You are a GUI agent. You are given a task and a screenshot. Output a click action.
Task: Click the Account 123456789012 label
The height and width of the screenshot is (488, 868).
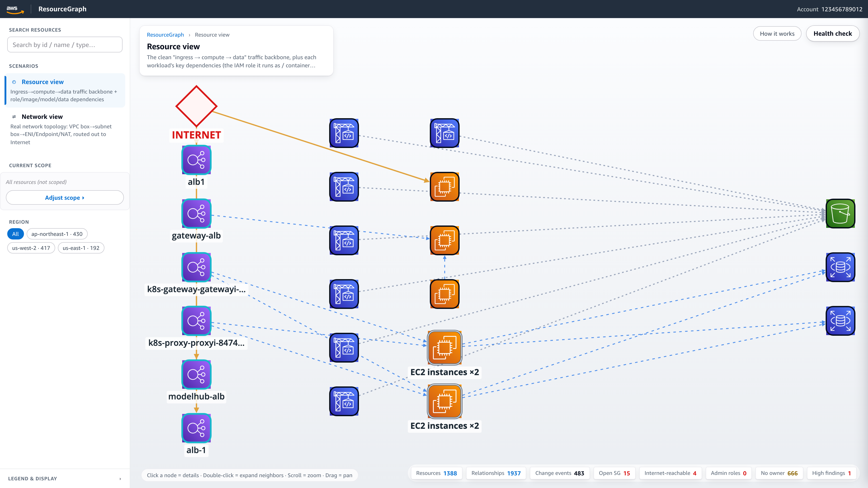pos(829,9)
